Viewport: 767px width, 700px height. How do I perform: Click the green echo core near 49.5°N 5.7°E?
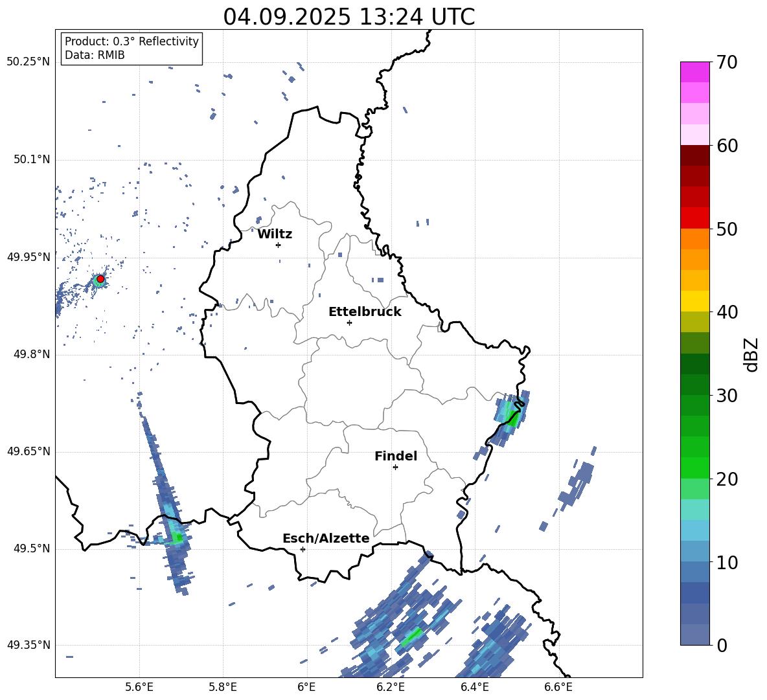click(x=177, y=537)
